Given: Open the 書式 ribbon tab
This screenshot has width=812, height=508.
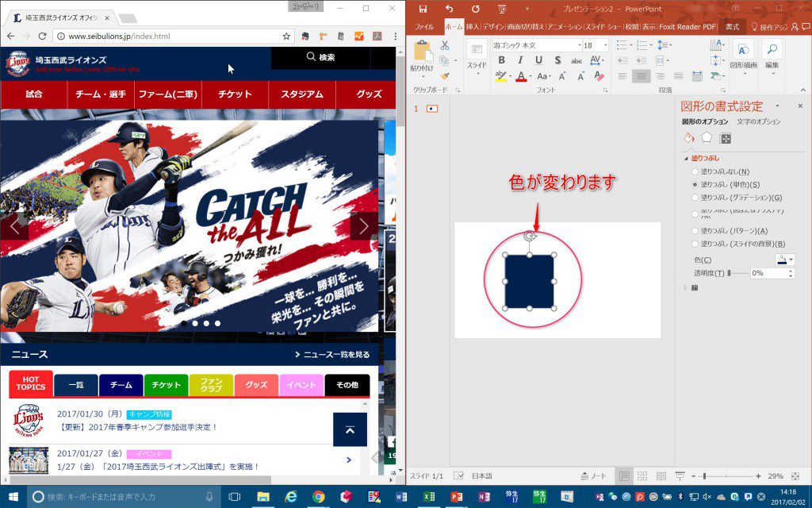Looking at the screenshot, I should [x=732, y=27].
